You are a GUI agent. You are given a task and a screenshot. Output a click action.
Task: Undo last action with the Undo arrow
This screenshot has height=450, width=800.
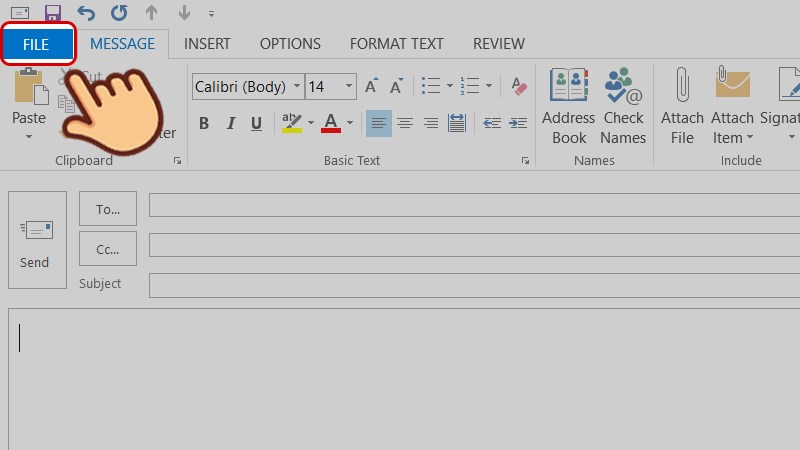coord(86,13)
